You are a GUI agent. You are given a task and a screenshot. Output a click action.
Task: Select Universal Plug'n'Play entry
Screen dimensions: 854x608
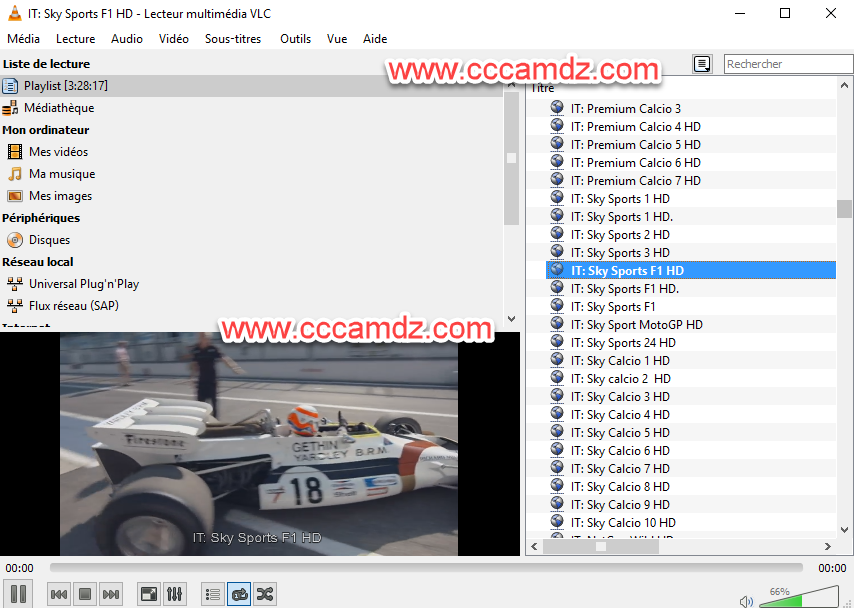coord(84,284)
